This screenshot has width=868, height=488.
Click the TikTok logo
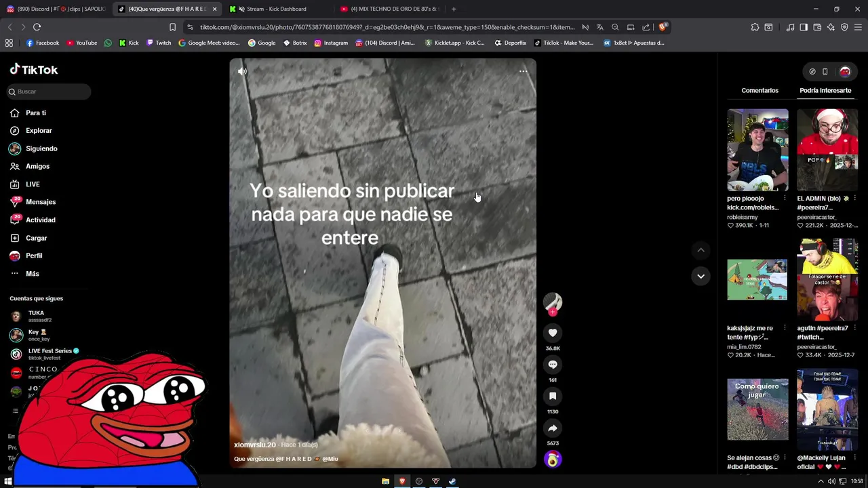pos(33,69)
